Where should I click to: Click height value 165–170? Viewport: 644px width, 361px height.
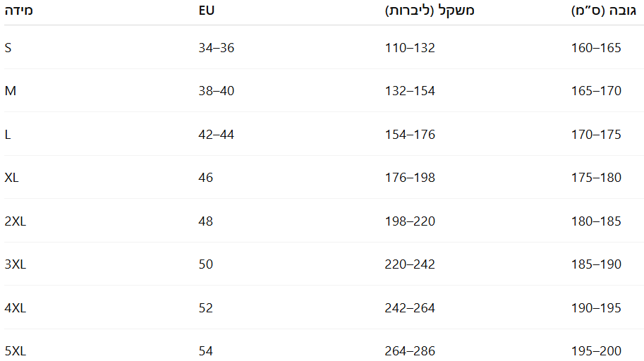pyautogui.click(x=596, y=91)
